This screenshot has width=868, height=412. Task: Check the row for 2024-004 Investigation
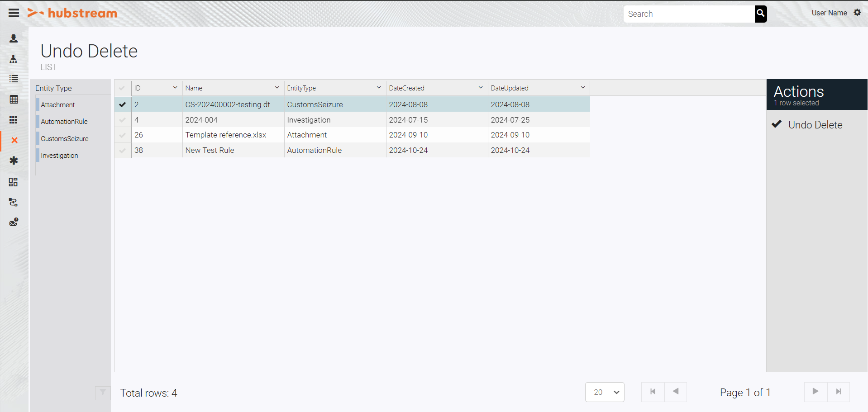pyautogui.click(x=122, y=120)
